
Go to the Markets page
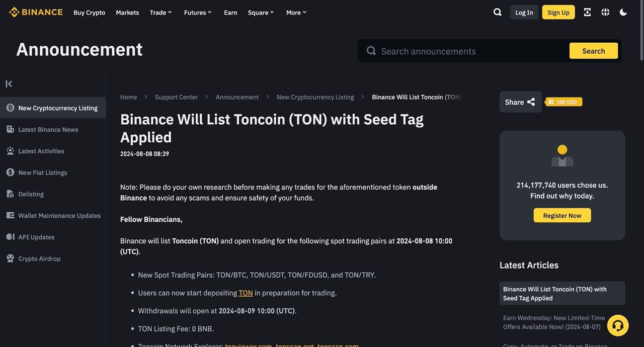[x=127, y=12]
